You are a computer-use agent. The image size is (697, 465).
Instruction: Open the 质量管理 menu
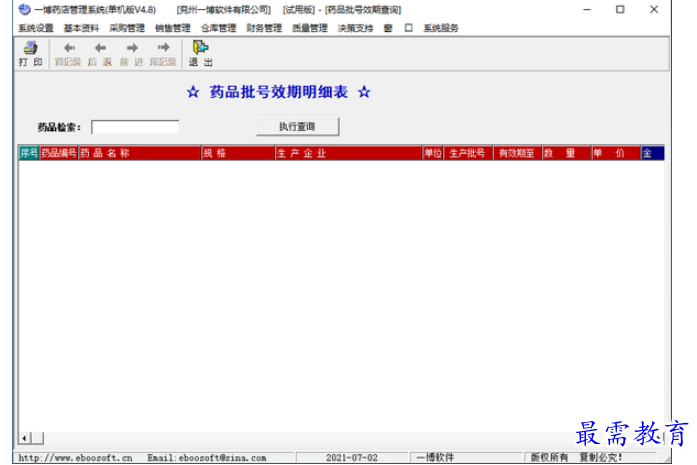[310, 28]
